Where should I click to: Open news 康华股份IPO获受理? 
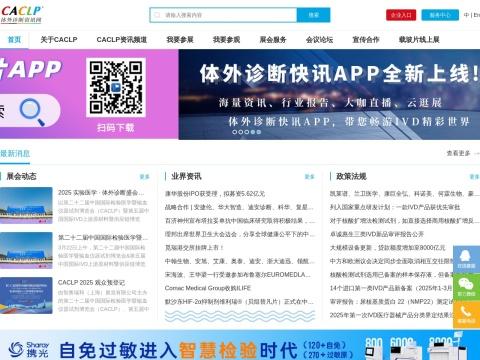pyautogui.click(x=215, y=194)
